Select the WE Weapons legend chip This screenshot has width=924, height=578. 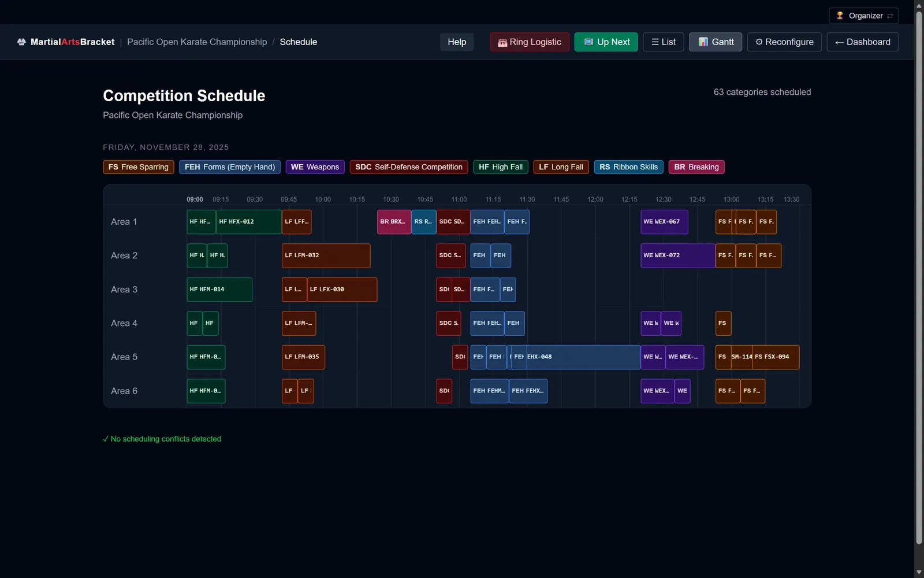point(315,167)
